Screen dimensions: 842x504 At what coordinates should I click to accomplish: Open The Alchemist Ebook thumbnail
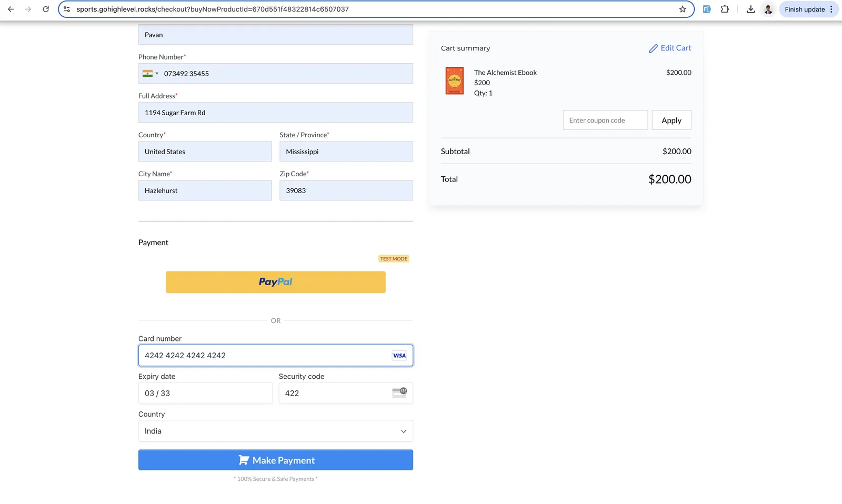click(455, 81)
